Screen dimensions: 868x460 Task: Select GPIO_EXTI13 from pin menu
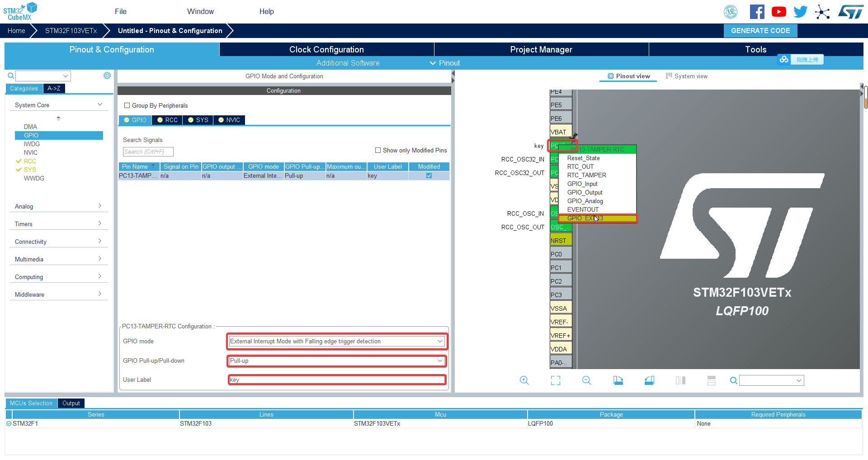click(597, 218)
